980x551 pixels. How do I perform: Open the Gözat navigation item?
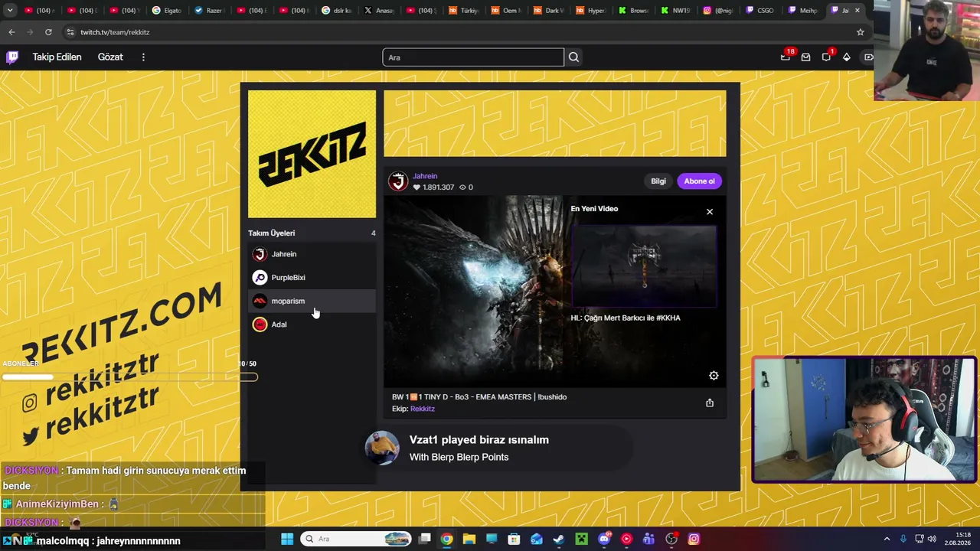coord(110,57)
